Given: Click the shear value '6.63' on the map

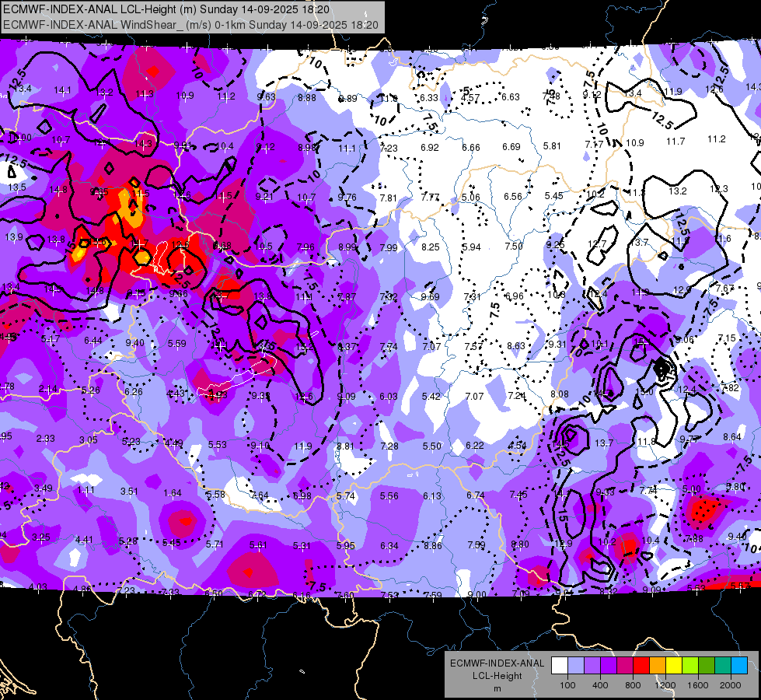Looking at the screenshot, I should pos(511,97).
